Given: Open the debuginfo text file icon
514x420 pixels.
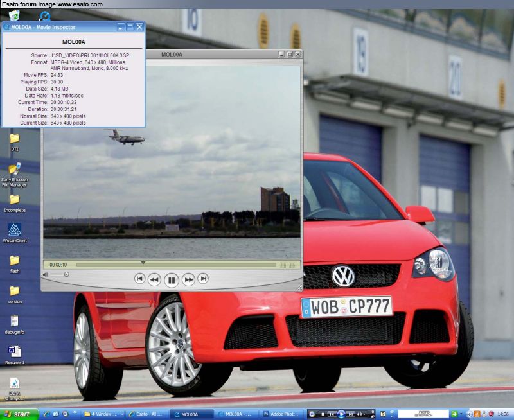Looking at the screenshot, I should (x=14, y=325).
